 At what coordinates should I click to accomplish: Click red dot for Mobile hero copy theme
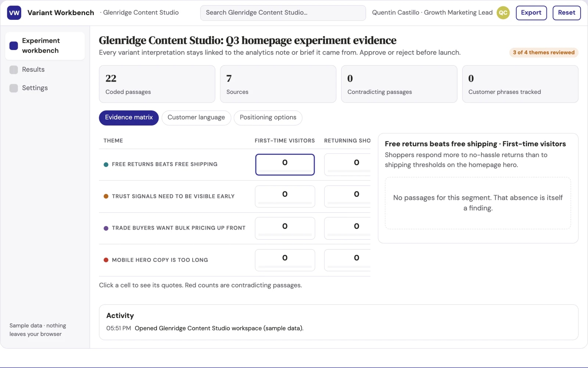tap(106, 260)
